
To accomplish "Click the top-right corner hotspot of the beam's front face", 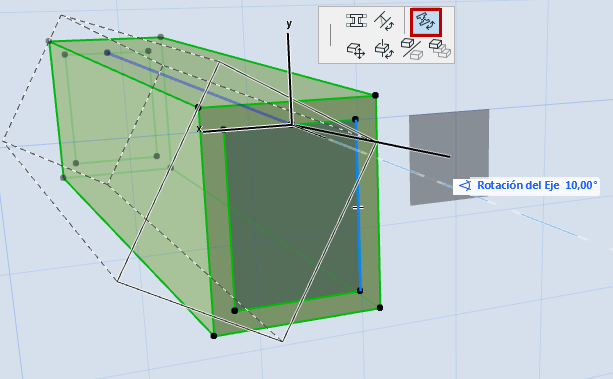I will [375, 95].
